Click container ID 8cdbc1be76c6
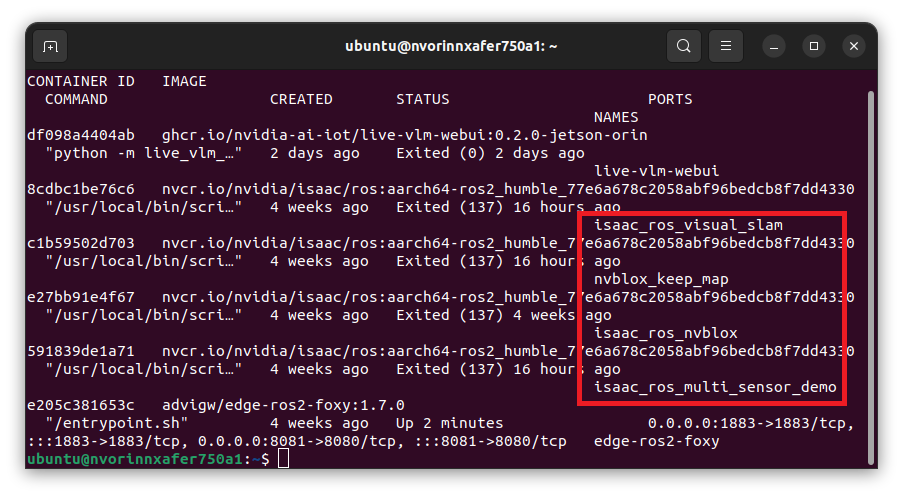This screenshot has height=497, width=903. point(80,189)
